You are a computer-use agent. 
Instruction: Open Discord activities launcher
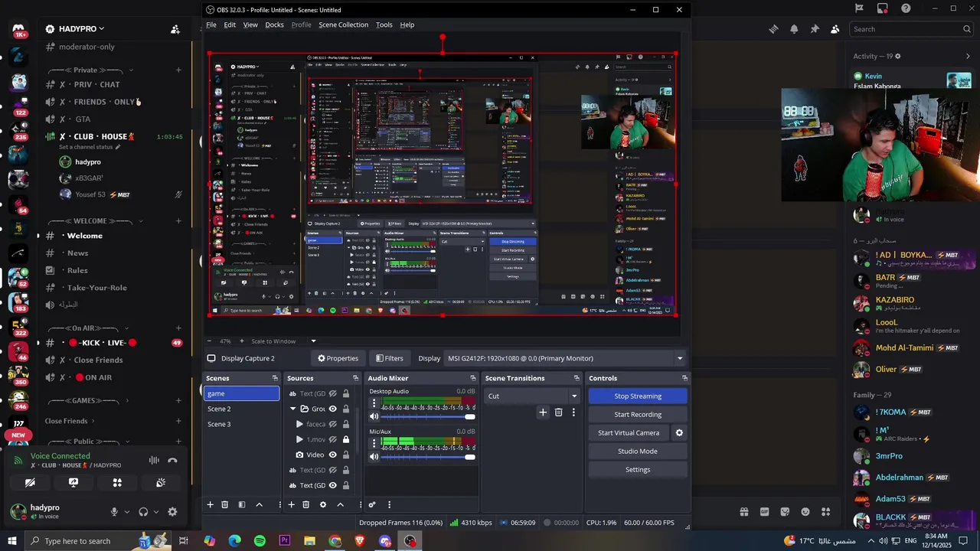117,483
